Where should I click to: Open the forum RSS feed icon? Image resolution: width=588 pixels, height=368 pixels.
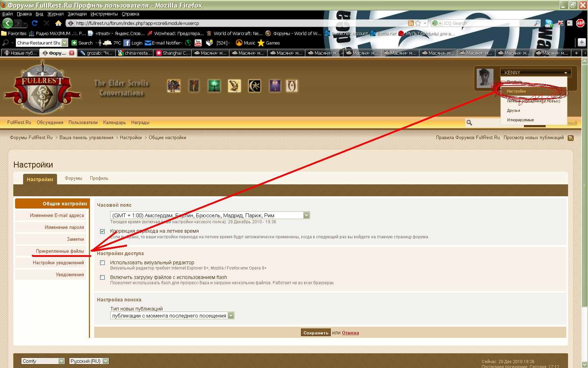click(570, 138)
